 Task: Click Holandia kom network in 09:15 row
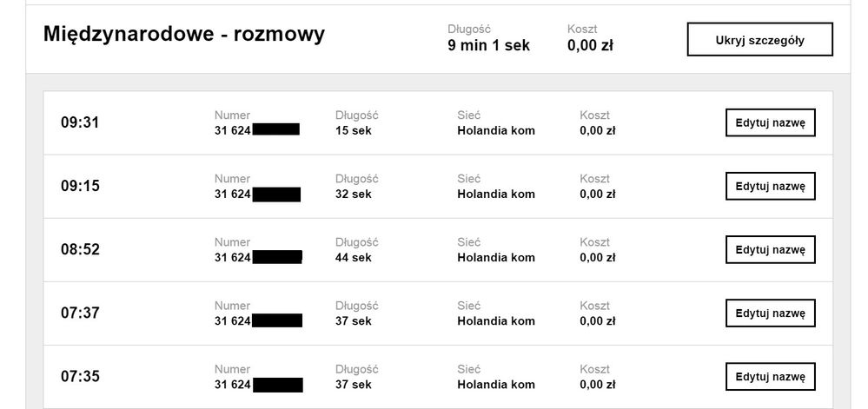(x=496, y=195)
